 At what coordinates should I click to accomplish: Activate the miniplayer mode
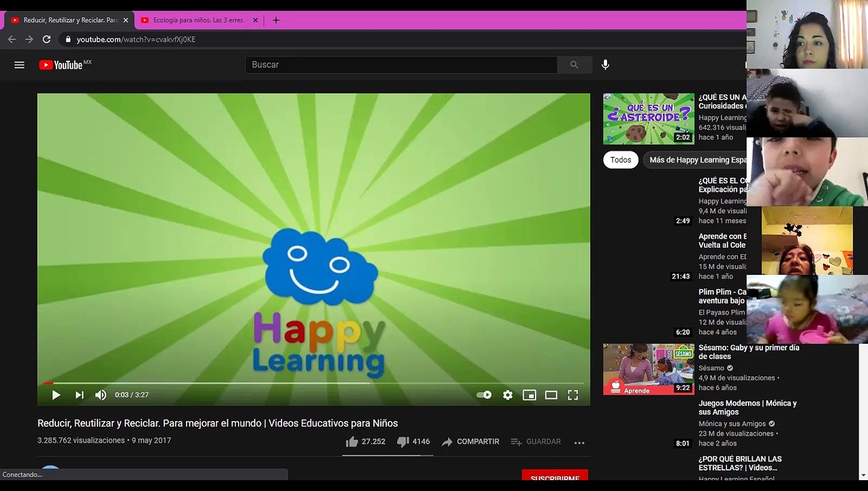tap(529, 395)
